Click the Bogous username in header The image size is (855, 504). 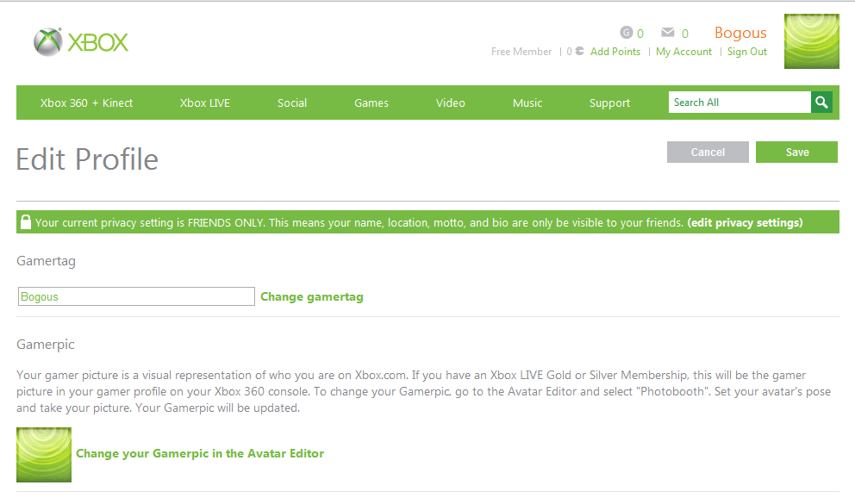point(740,33)
